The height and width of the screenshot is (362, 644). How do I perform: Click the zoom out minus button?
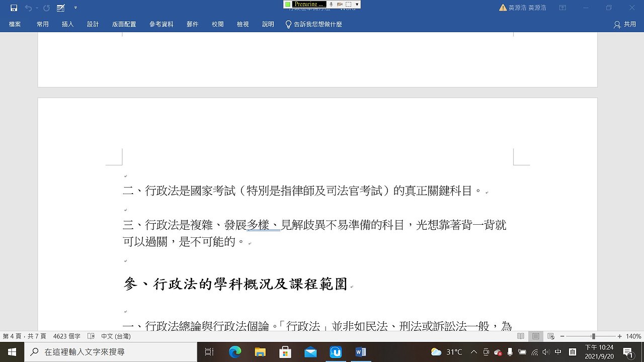point(562,336)
